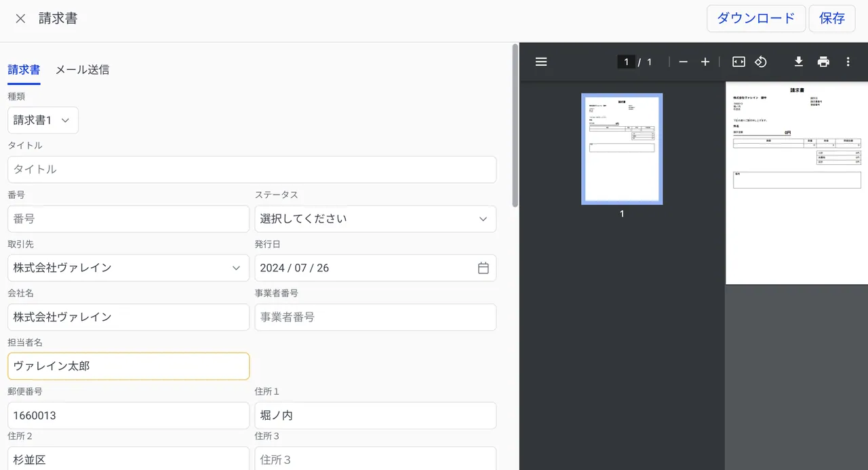Open the PDF viewer more options menu
868x470 pixels.
pyautogui.click(x=848, y=62)
